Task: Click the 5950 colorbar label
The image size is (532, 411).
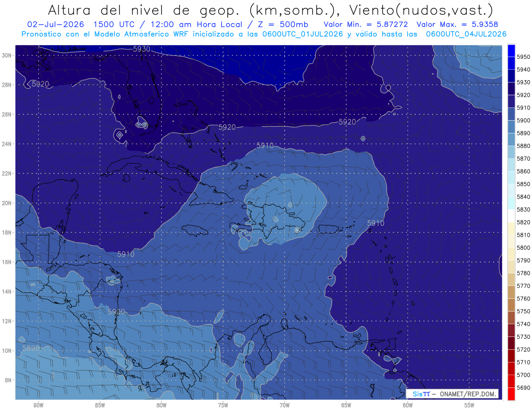Action: (x=524, y=57)
